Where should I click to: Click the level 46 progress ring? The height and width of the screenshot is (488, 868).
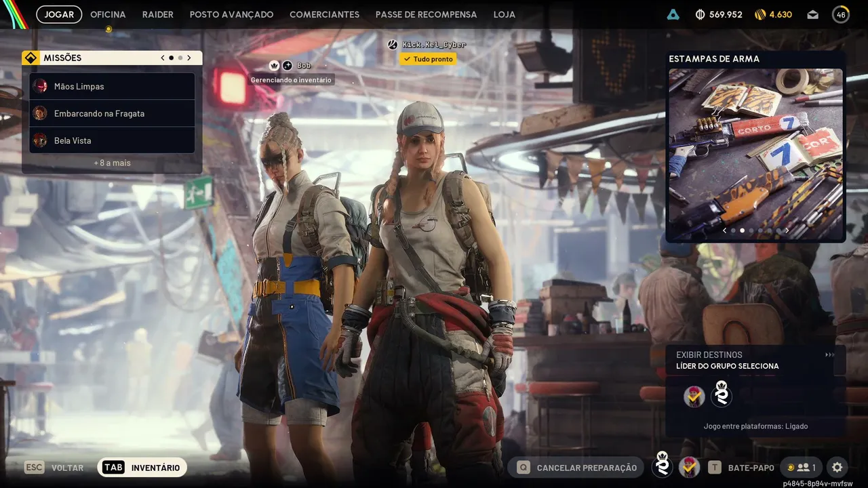click(x=841, y=14)
